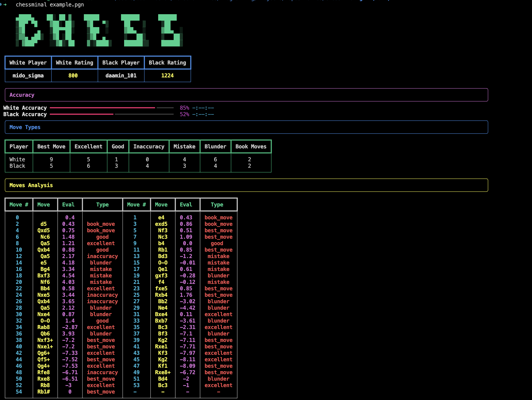Click the Rb1# checkmate move
The width and height of the screenshot is (532, 400).
[x=44, y=392]
